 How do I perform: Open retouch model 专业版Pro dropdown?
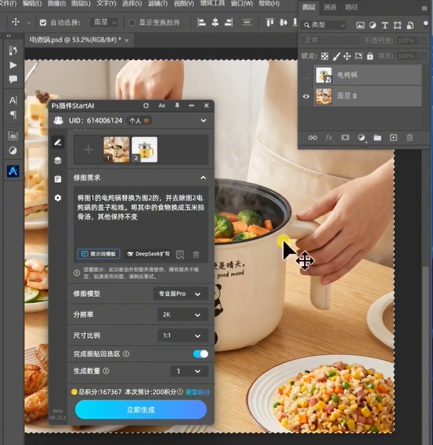point(181,294)
